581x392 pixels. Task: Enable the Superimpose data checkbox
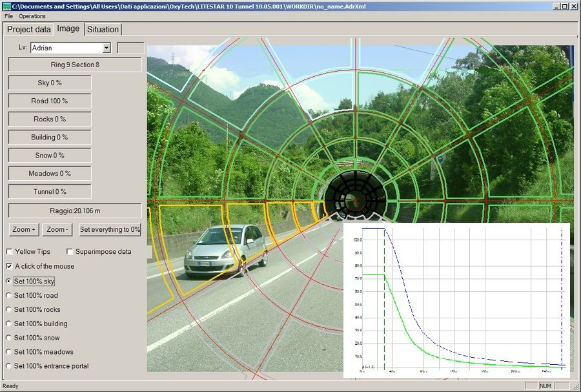coord(69,252)
